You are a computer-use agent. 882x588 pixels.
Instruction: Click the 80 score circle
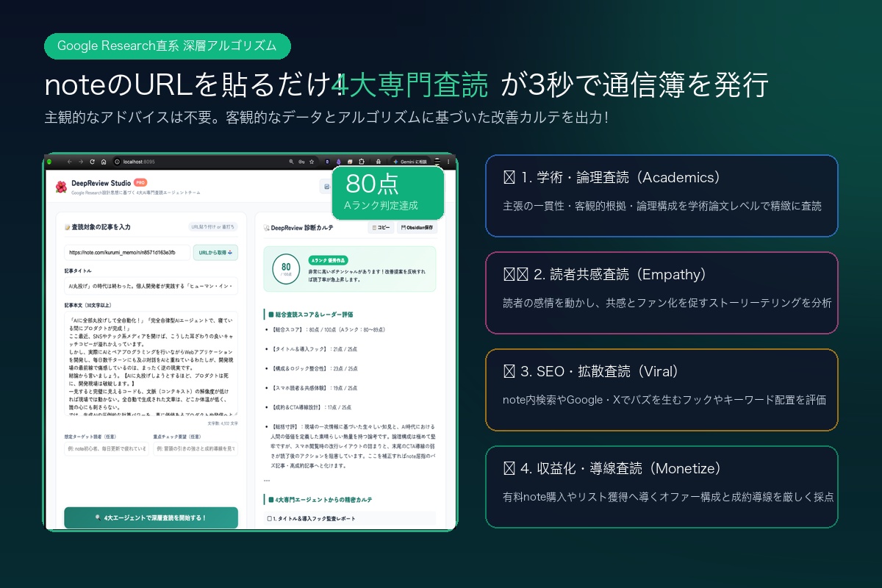click(x=286, y=269)
